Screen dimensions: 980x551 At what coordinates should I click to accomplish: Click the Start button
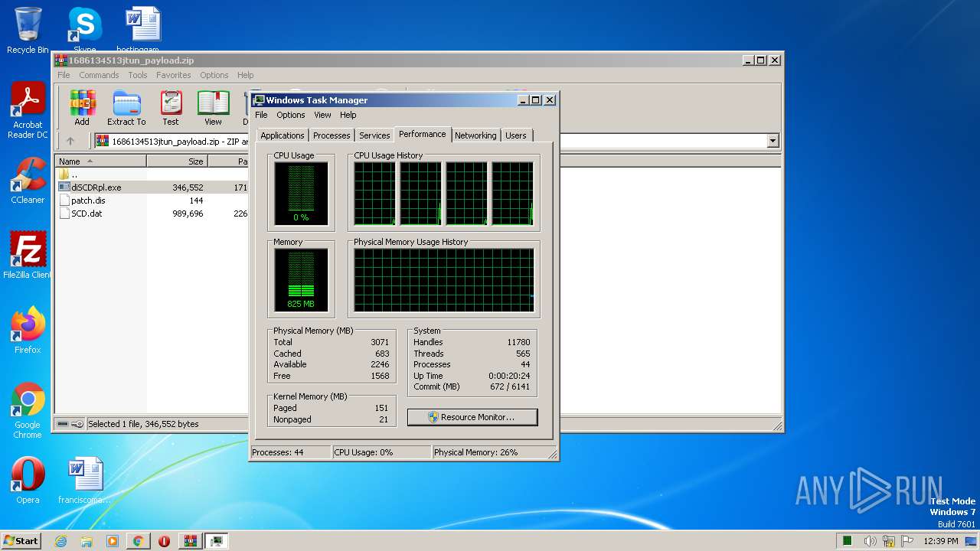click(x=21, y=541)
